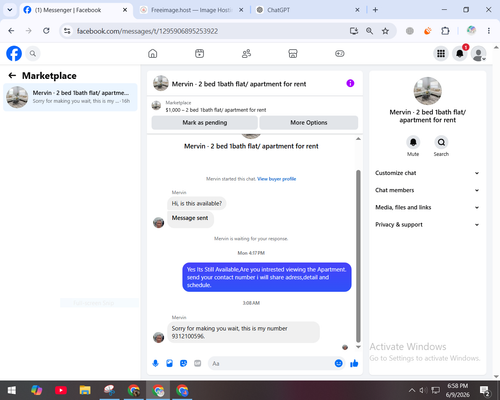Mark the listing as pending
Image resolution: width=500 pixels, height=400 pixels.
(205, 123)
